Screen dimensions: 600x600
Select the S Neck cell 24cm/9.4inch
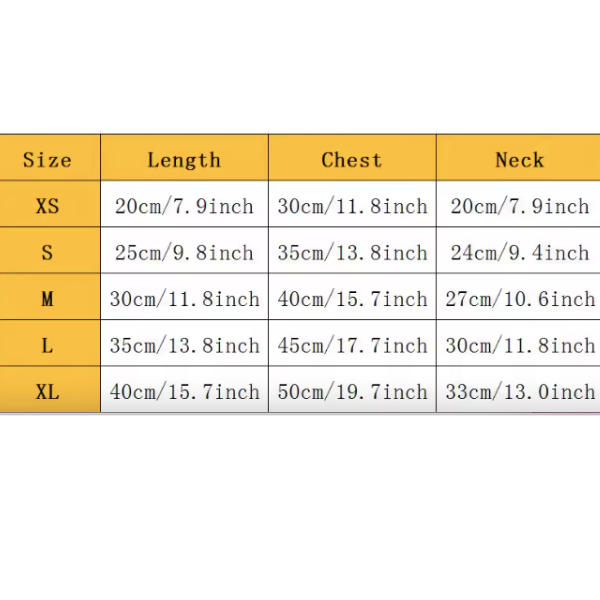pyautogui.click(x=519, y=253)
